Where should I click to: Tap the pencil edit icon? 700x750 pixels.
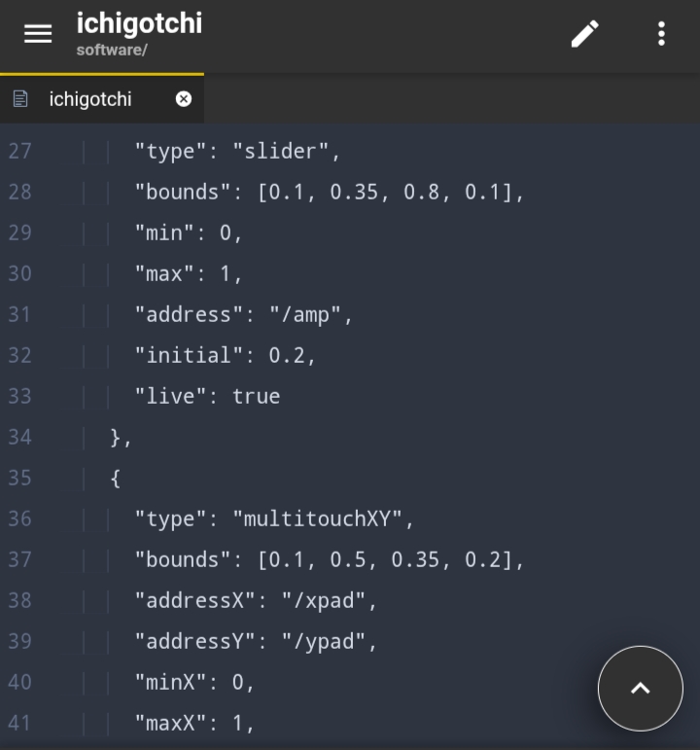click(x=584, y=33)
